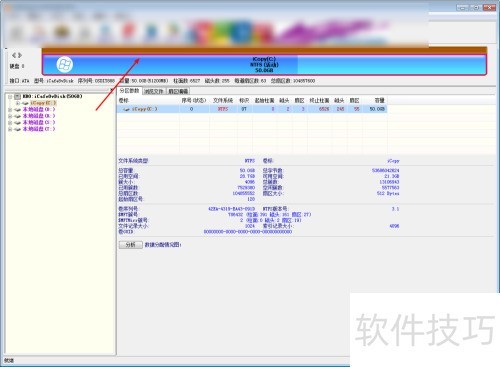Click the 分析 button
500x367 pixels.
[x=131, y=245]
